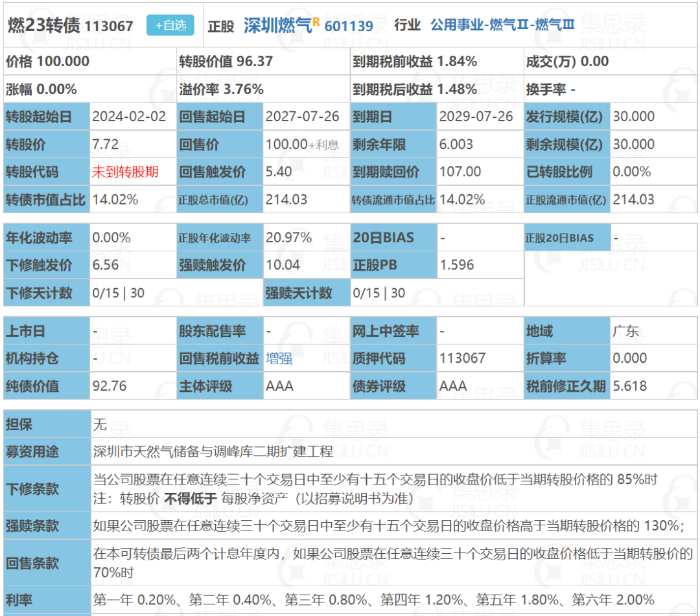
Task: Click the 未到转股期 red status text
Action: click(x=126, y=172)
